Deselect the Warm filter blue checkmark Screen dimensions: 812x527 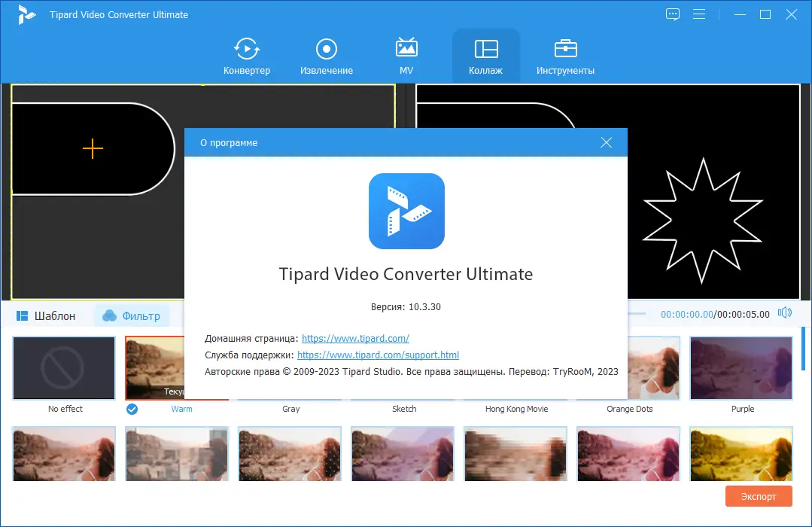132,410
